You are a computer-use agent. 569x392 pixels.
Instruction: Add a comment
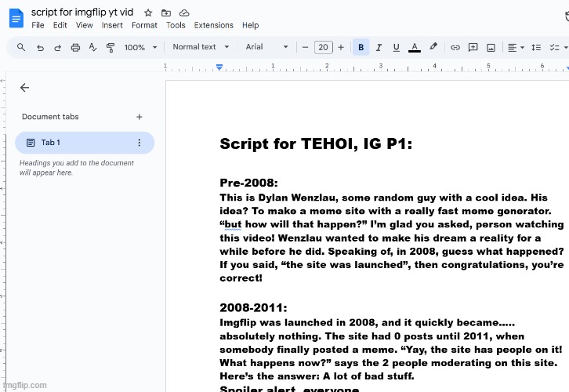tap(473, 48)
